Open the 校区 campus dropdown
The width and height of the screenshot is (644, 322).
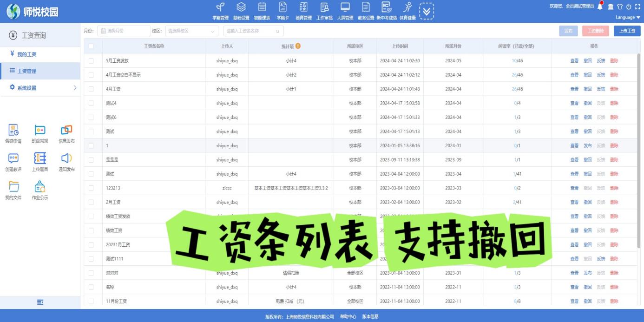192,31
